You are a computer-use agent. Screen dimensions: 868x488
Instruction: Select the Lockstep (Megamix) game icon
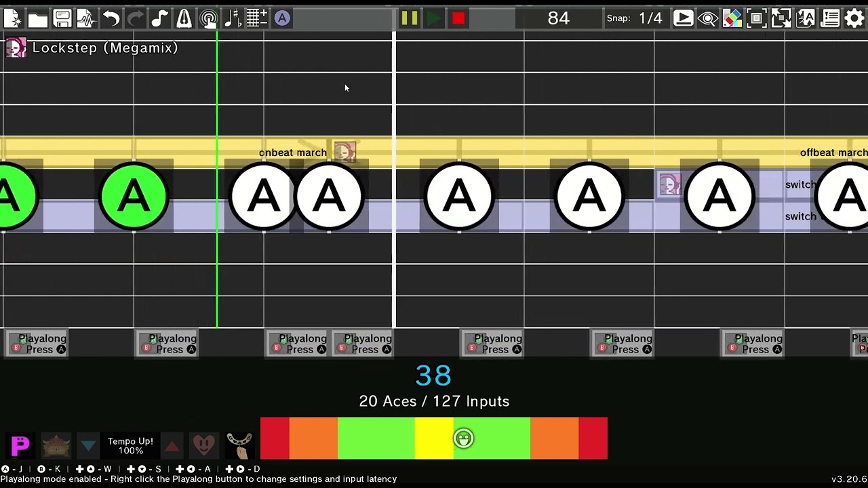[16, 48]
